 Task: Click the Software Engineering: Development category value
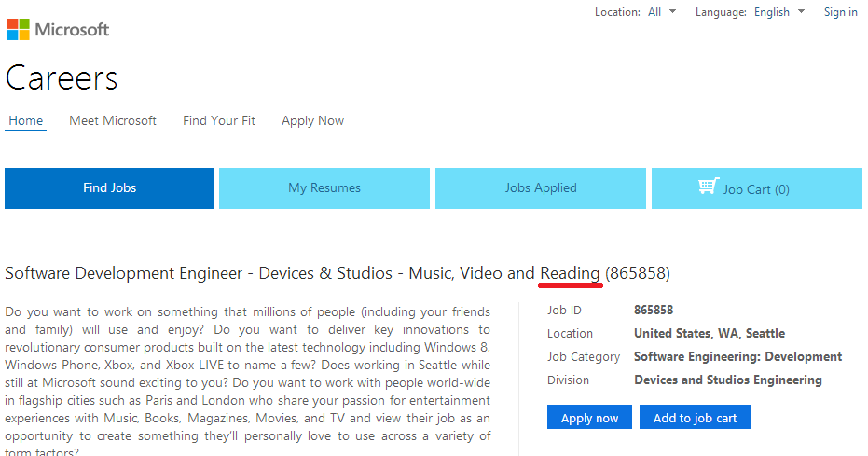point(737,357)
